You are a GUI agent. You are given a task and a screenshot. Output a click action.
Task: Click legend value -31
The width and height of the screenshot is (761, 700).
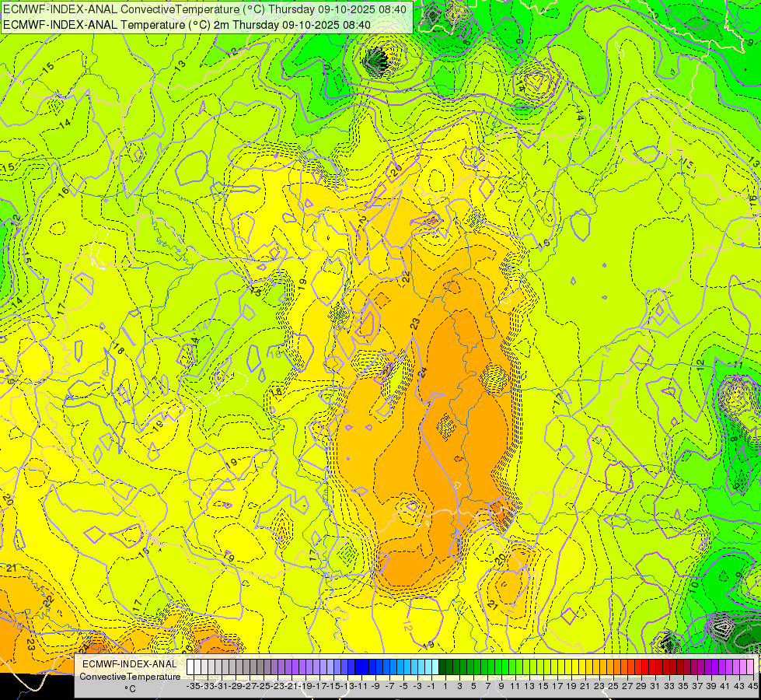(222, 687)
